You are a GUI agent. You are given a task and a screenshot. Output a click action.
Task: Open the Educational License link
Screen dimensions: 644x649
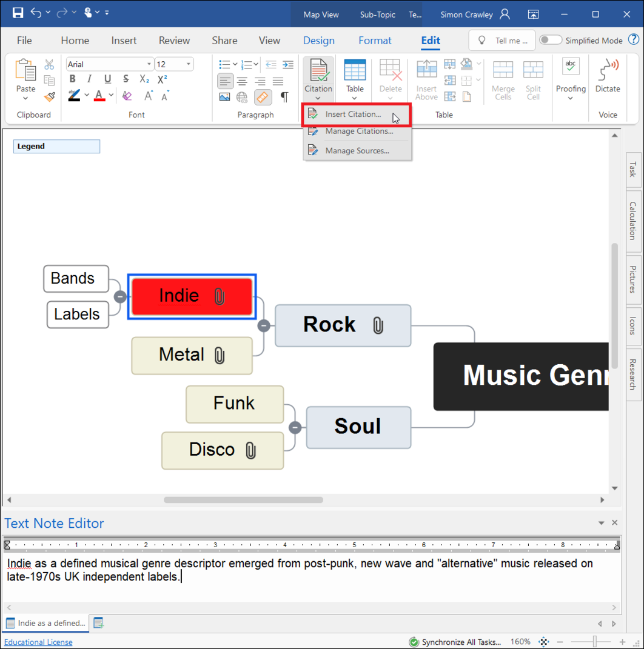(38, 642)
